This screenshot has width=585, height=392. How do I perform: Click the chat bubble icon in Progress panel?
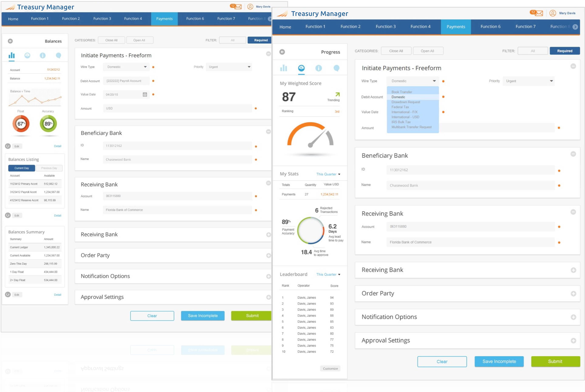[336, 68]
